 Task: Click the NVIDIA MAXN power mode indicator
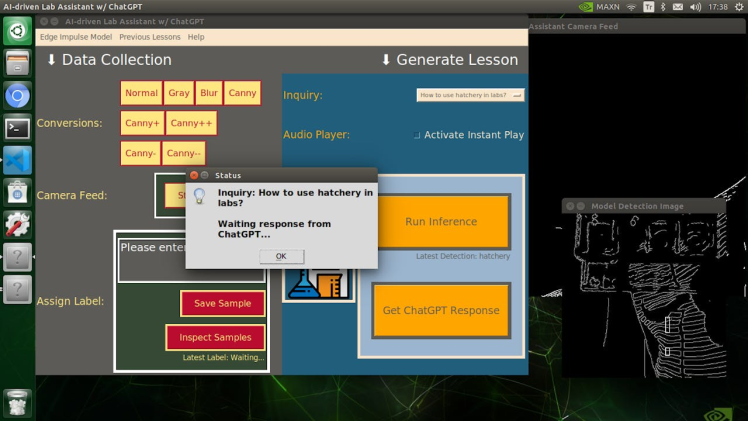[599, 7]
